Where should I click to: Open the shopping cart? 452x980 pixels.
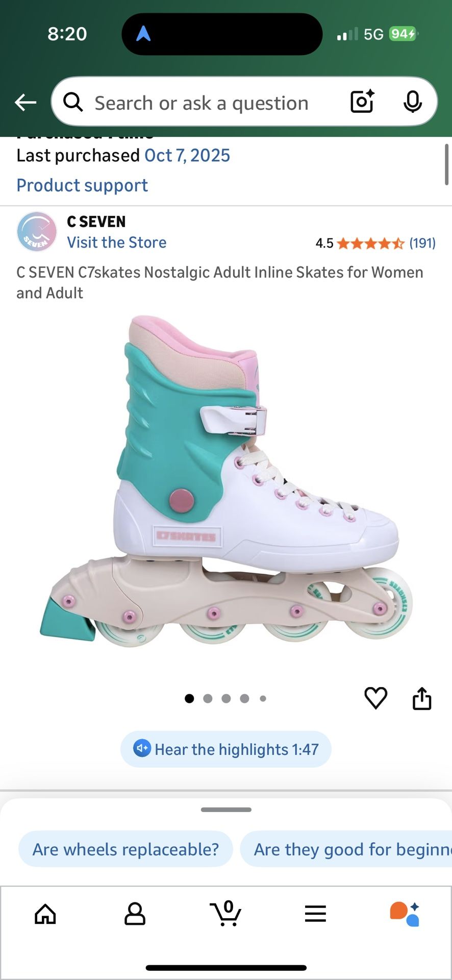(225, 913)
